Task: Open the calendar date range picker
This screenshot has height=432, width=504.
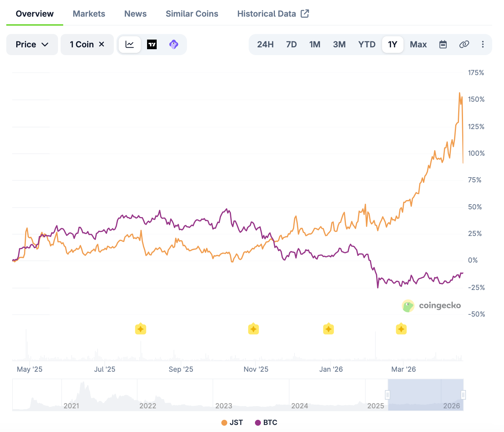Action: pos(443,44)
